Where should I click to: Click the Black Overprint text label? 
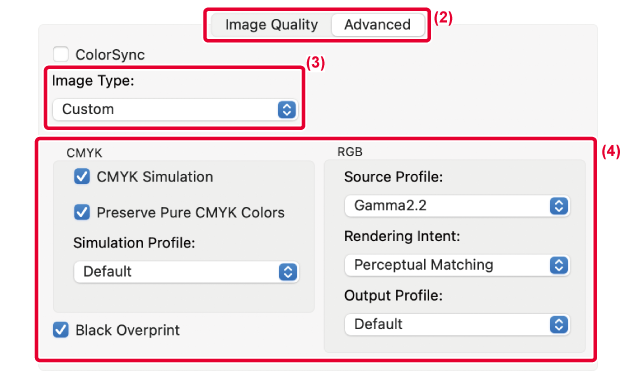point(127,330)
